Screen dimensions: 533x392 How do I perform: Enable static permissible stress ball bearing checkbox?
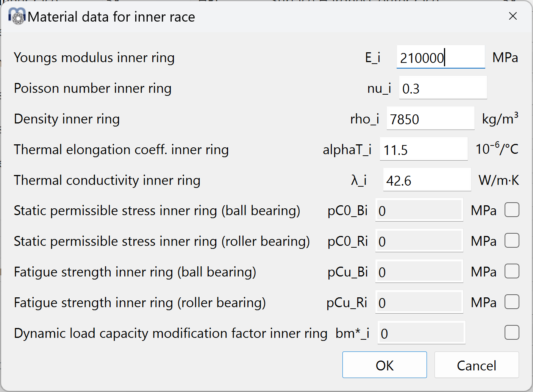point(512,210)
